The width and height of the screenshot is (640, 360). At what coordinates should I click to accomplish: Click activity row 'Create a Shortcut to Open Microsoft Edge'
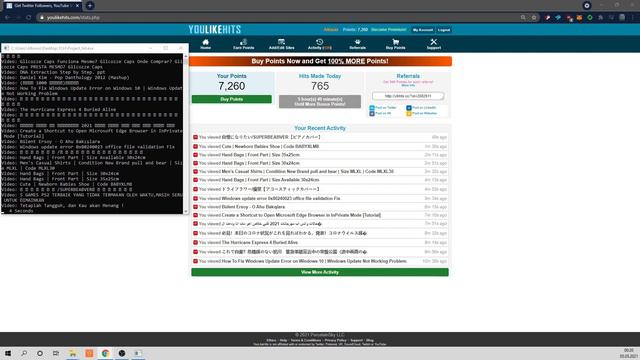(x=320, y=215)
